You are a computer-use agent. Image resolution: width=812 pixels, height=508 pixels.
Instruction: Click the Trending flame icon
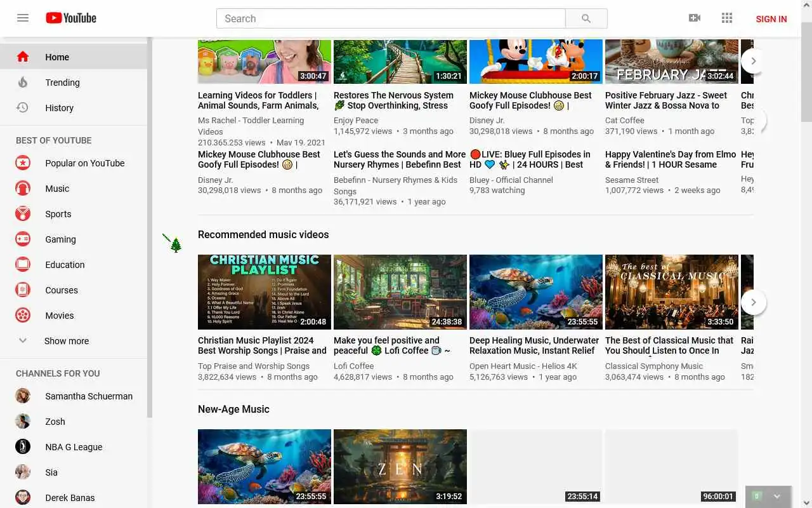click(x=23, y=82)
